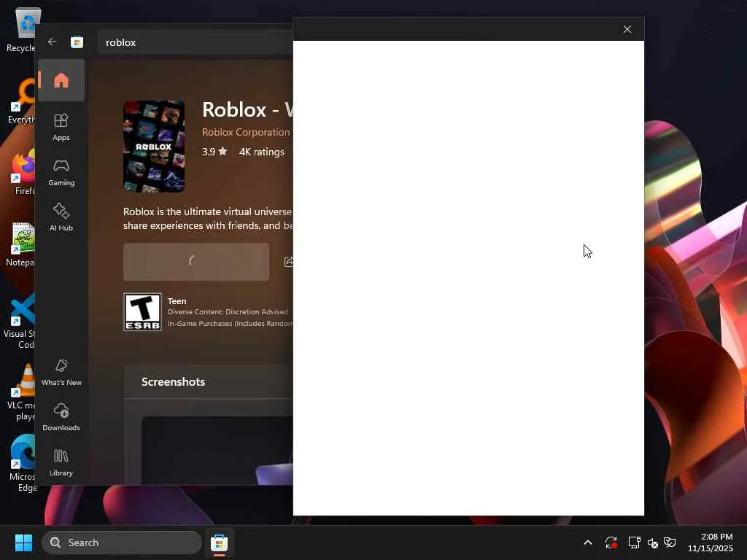Image resolution: width=747 pixels, height=560 pixels.
Task: Open the Roblox screenshot preview
Action: [x=217, y=451]
